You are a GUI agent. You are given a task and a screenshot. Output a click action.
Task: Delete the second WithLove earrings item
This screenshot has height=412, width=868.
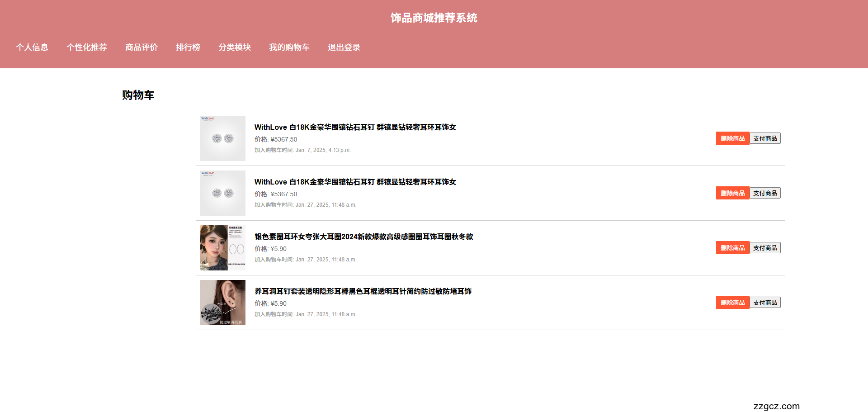click(732, 193)
